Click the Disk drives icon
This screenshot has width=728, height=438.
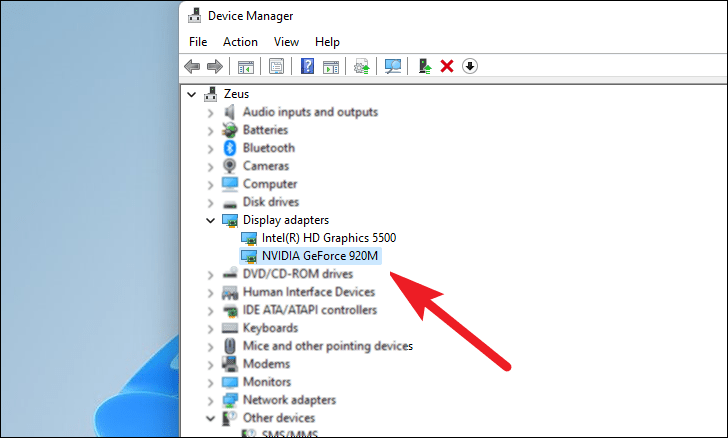tap(230, 203)
